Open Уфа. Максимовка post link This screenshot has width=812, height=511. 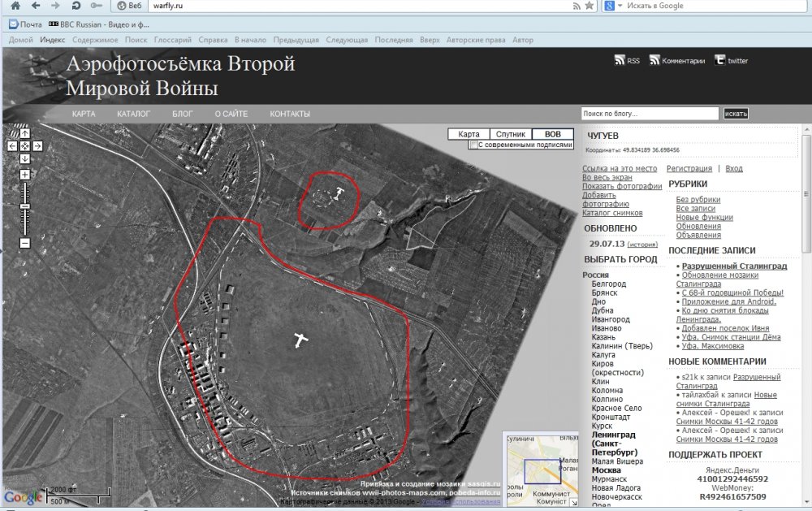pos(713,346)
